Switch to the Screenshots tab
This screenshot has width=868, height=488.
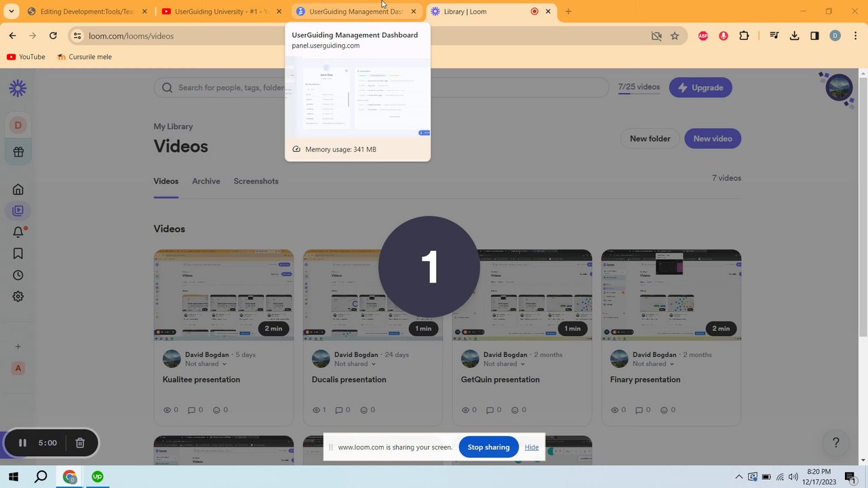point(256,181)
